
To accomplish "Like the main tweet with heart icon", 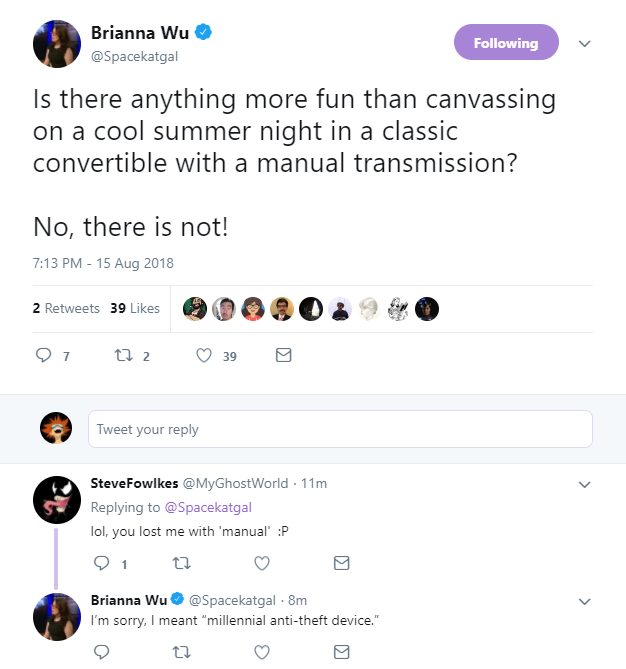I will click(x=204, y=355).
